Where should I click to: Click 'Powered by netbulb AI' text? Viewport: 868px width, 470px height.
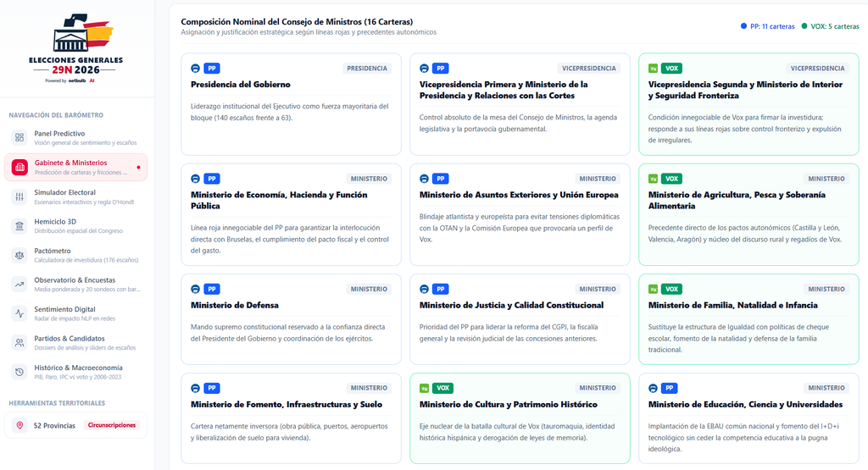point(70,80)
